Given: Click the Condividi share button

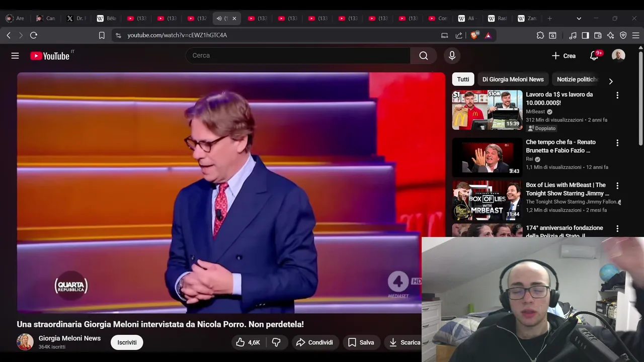Looking at the screenshot, I should (314, 342).
